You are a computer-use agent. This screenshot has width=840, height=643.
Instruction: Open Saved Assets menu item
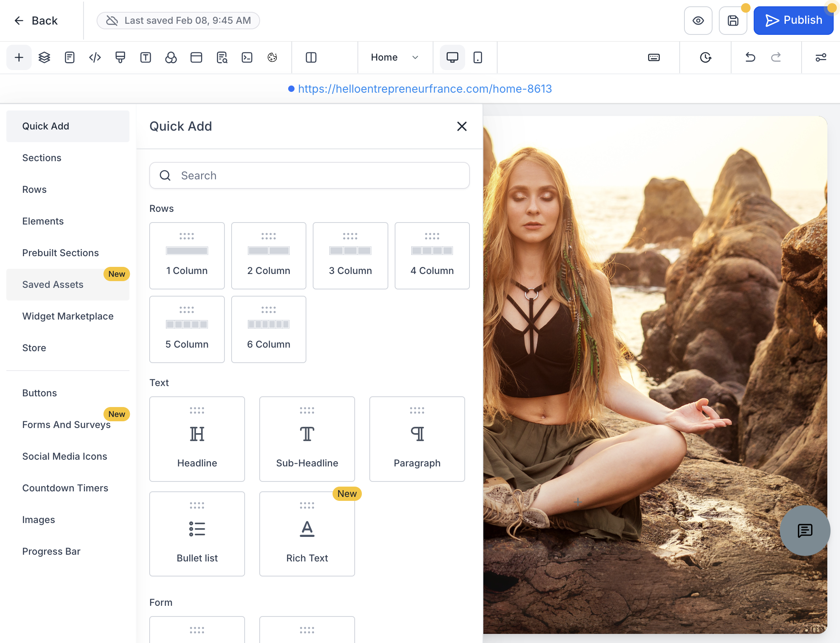(x=68, y=285)
